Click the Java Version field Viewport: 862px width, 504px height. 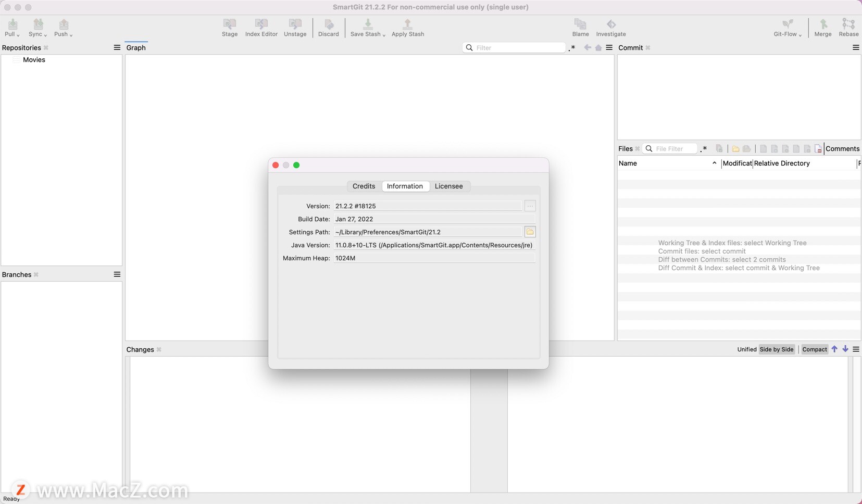click(434, 245)
